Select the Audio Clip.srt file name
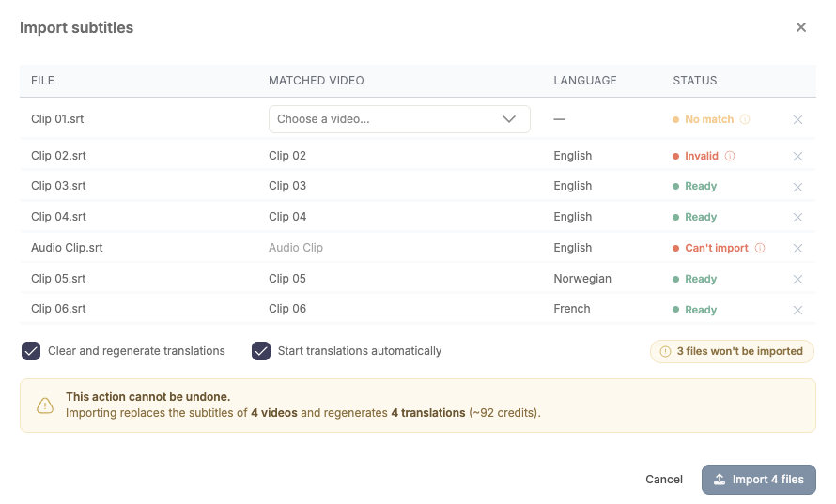The width and height of the screenshot is (836, 504). pos(68,248)
